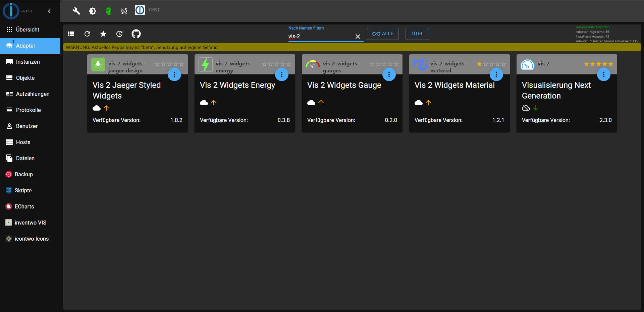Screen dimensions: 644x312
Task: Open icontwo Icons in the sidebar
Action: coord(30,239)
